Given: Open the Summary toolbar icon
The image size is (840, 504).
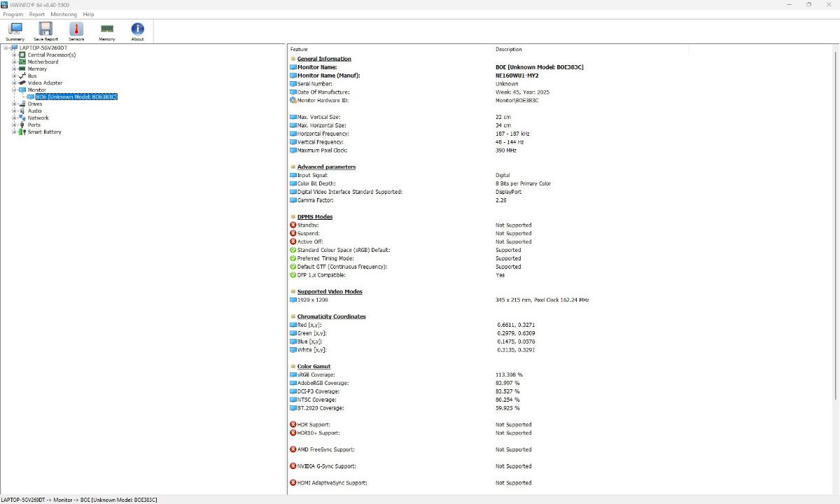Looking at the screenshot, I should [15, 31].
